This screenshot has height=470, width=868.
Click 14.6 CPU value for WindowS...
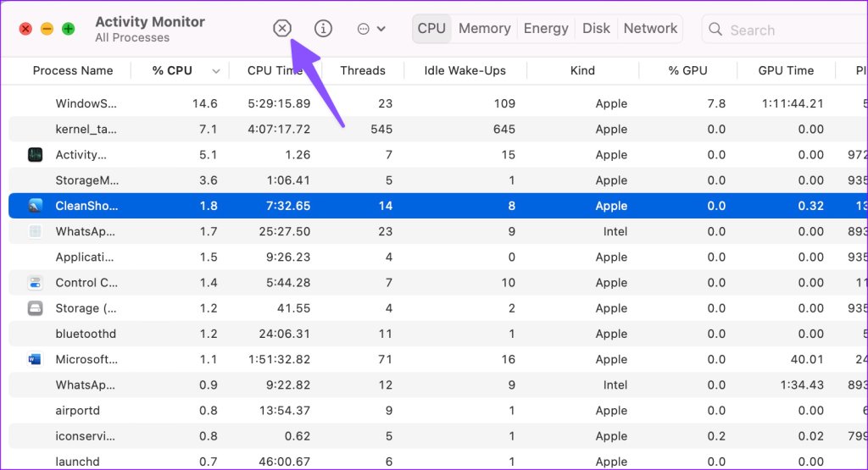[x=205, y=103]
